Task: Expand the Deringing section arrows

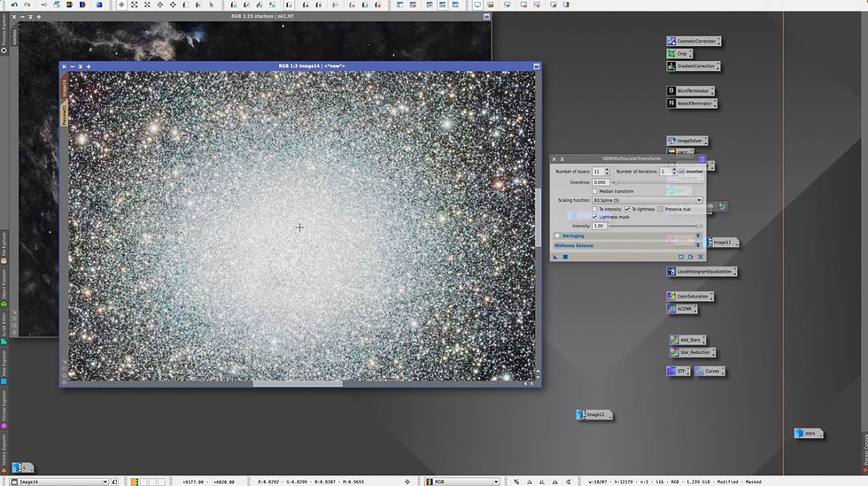Action: pyautogui.click(x=698, y=235)
